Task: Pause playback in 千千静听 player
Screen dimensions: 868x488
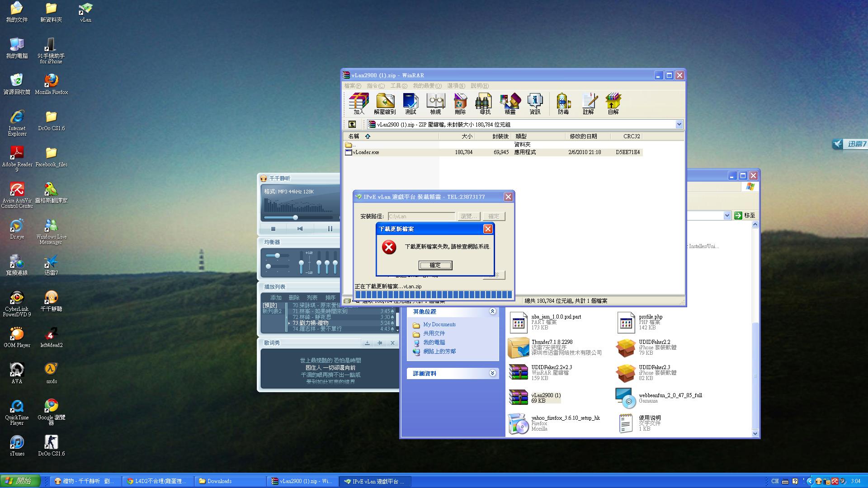Action: click(330, 229)
